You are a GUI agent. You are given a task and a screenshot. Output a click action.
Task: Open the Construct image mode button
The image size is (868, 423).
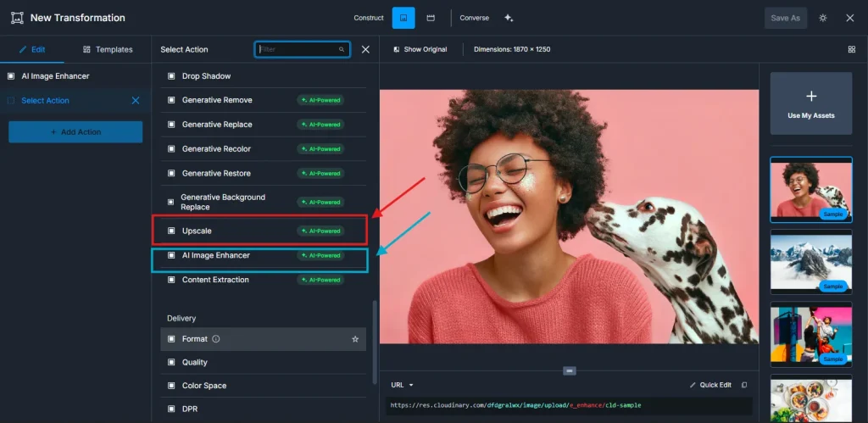tap(403, 18)
